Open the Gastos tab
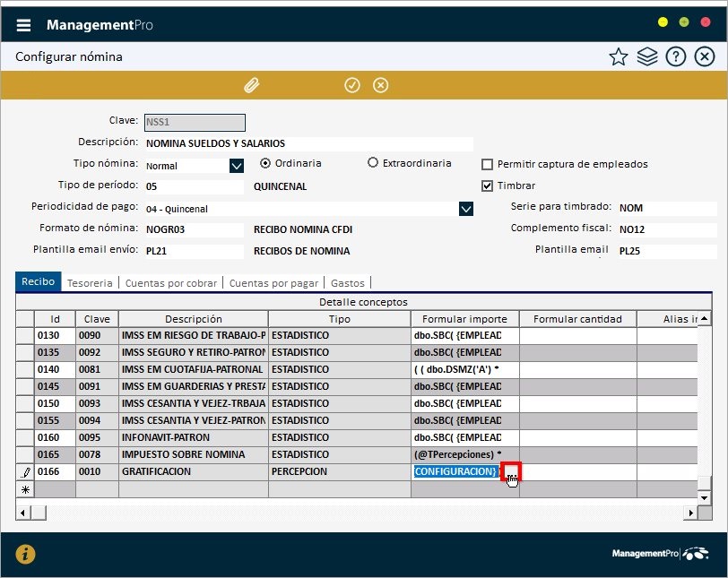728x578 pixels. point(348,283)
